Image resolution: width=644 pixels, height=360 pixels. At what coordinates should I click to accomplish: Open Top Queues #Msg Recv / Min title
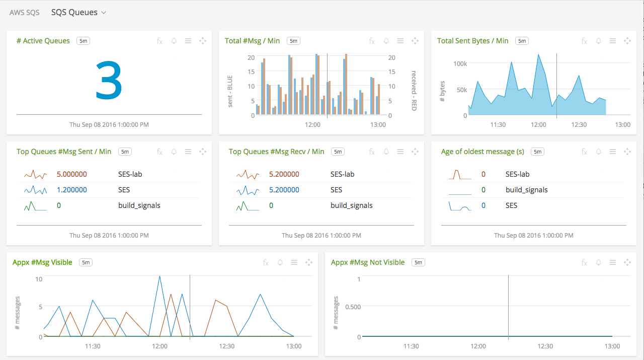click(277, 152)
